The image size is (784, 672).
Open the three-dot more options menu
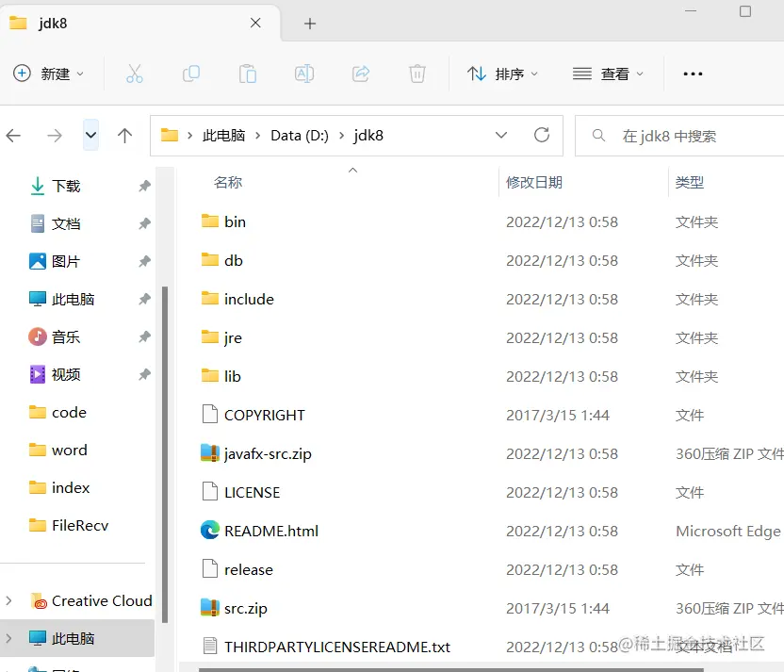pos(693,74)
